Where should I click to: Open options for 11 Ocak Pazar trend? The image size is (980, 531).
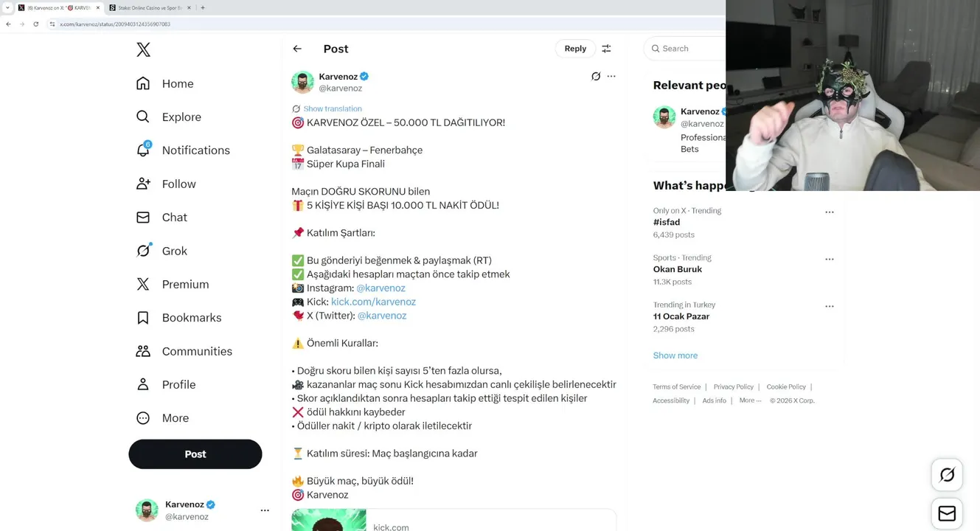coord(830,306)
